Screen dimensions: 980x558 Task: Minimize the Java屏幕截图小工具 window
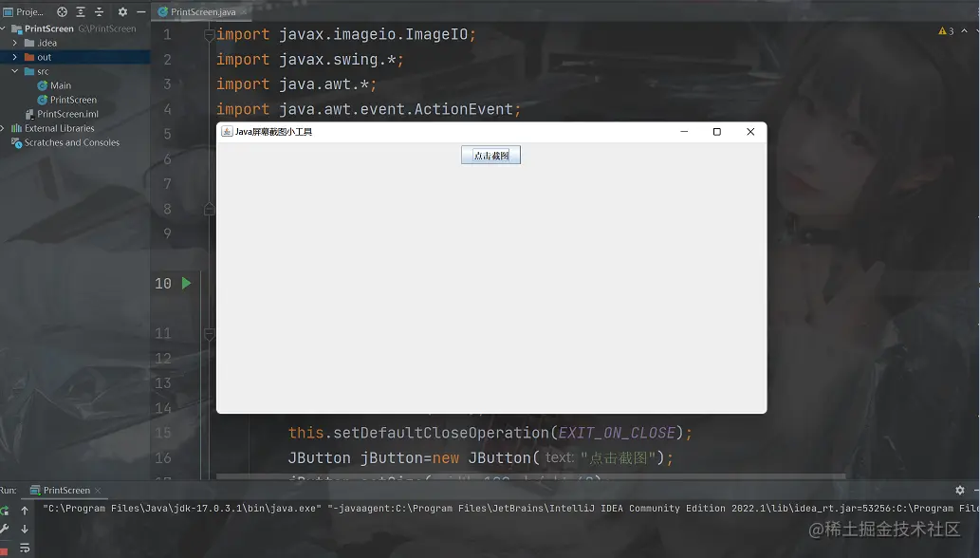click(x=684, y=131)
